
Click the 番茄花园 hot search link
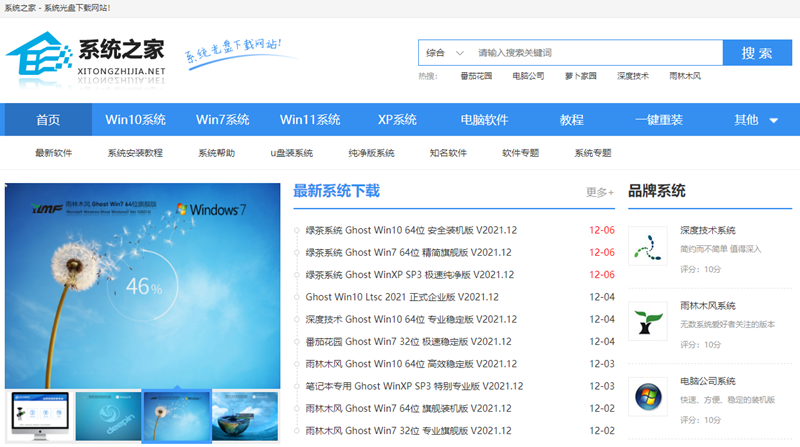point(476,76)
